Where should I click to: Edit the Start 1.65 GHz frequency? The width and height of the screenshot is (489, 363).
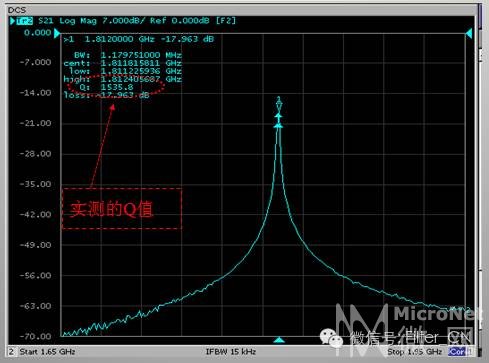[47, 352]
